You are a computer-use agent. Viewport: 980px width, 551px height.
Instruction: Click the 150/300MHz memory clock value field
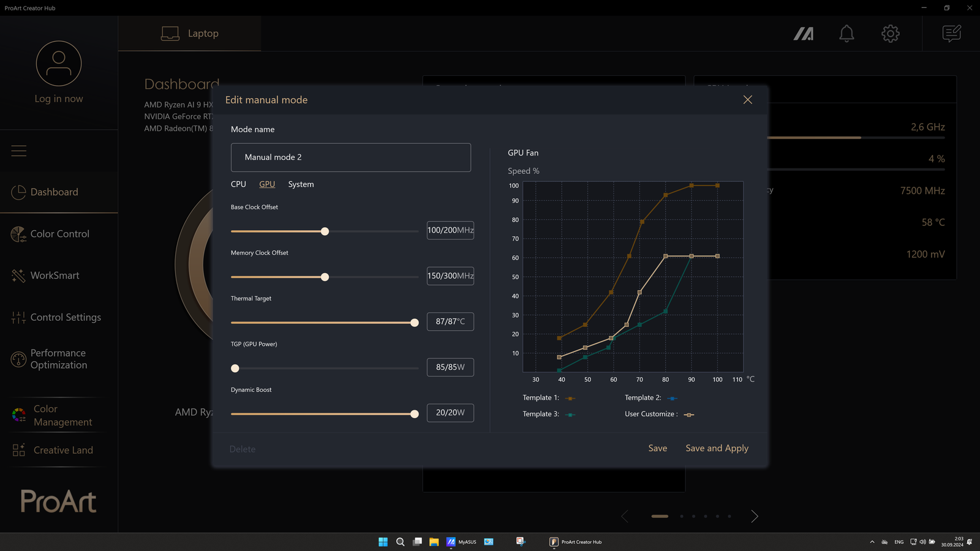click(x=450, y=276)
